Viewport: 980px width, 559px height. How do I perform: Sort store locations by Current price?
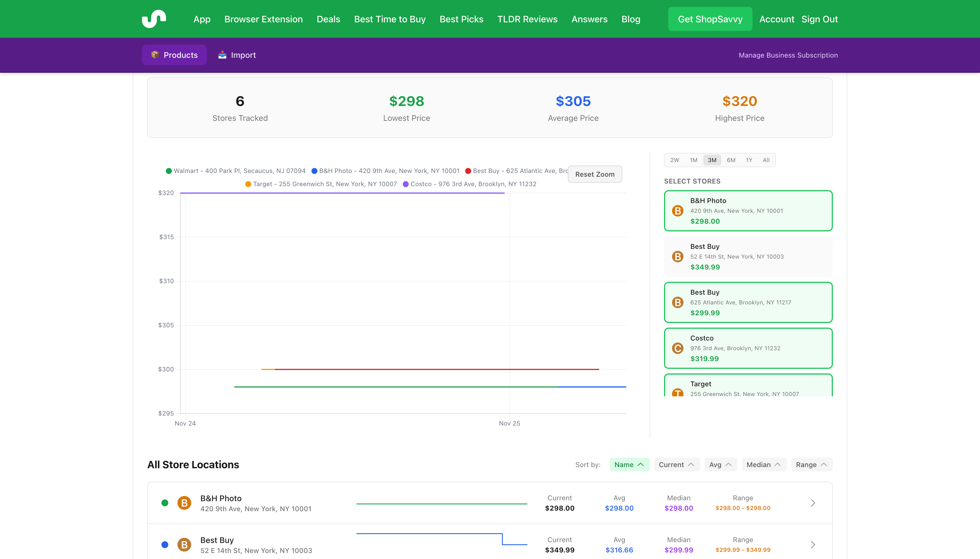coord(676,464)
